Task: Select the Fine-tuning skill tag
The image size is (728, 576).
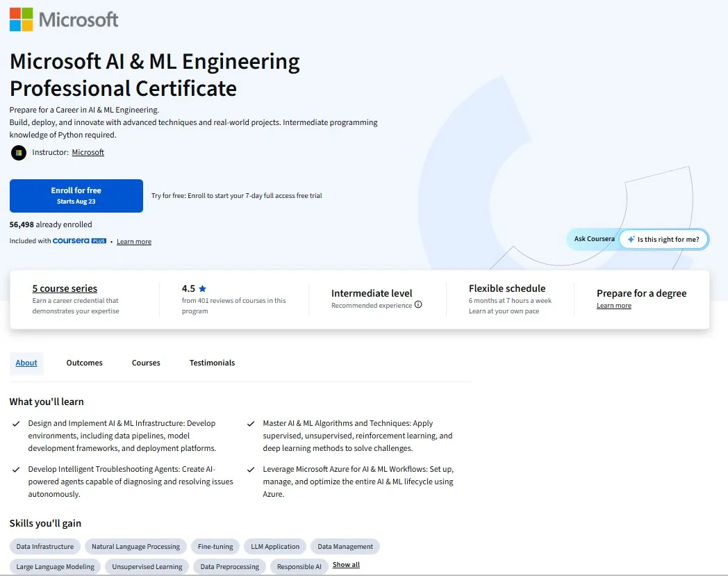Action: (215, 547)
